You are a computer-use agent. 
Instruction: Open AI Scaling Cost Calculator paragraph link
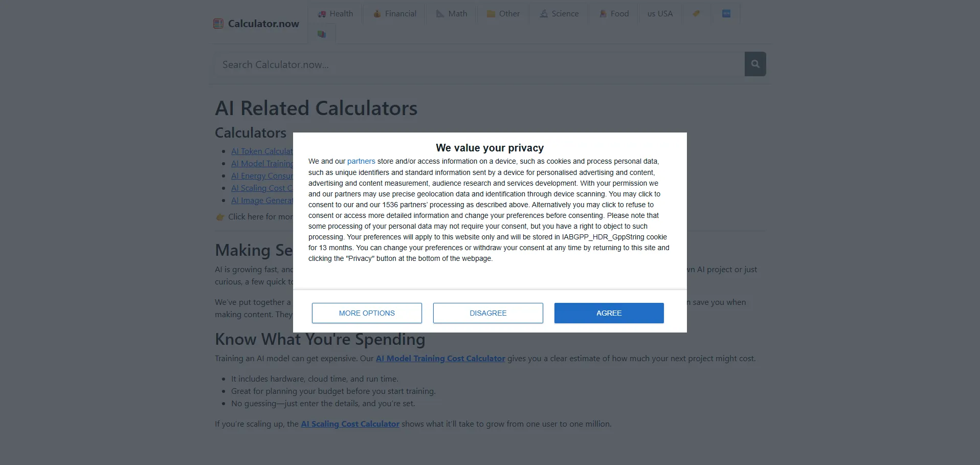click(350, 424)
